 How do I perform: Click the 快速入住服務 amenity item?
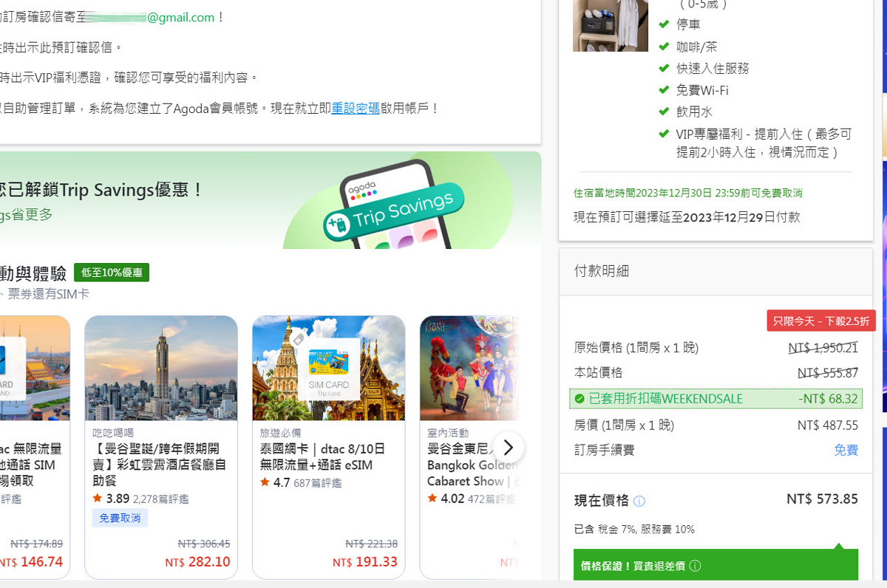[713, 68]
